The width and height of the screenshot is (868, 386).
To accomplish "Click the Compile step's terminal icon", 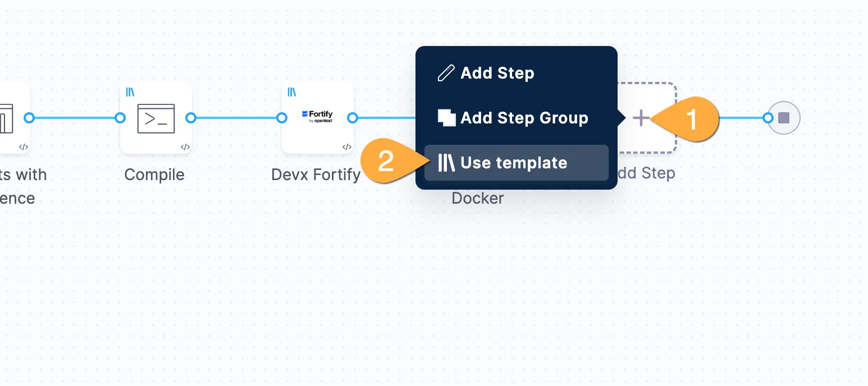I will [x=156, y=118].
